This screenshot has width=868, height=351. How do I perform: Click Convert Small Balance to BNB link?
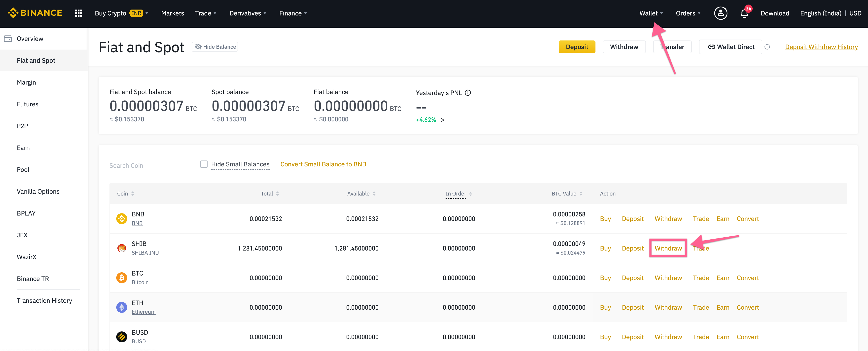tap(323, 164)
